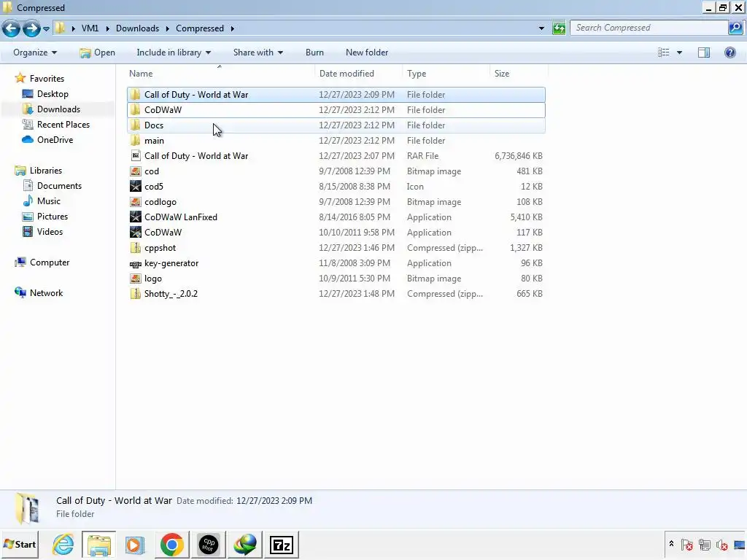Click VM1 in the address breadcrumb
The height and width of the screenshot is (560, 747).
tap(90, 28)
